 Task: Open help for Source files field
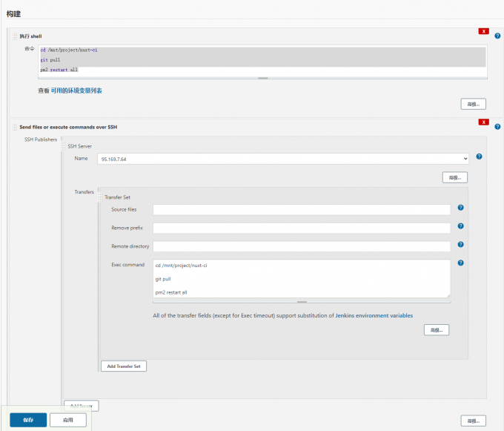[460, 208]
